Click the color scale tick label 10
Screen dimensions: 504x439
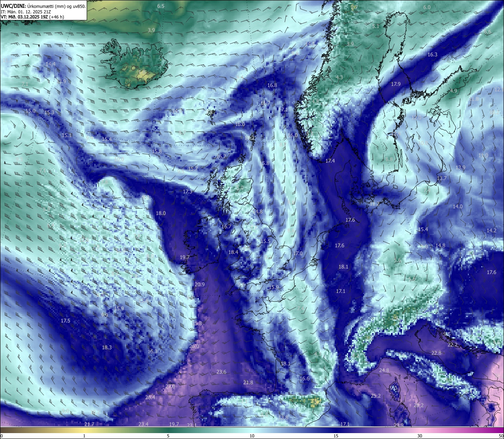pos(252,436)
